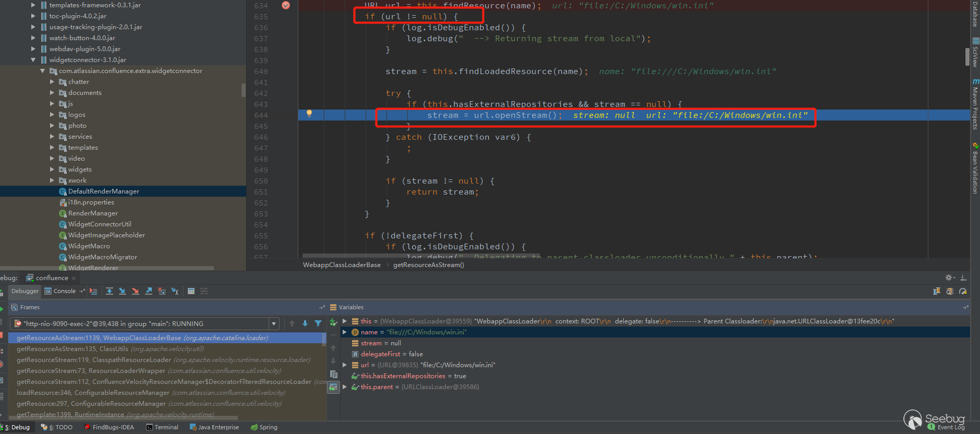This screenshot has width=980, height=434.
Task: Open the Terminal tool window tab
Action: (x=162, y=427)
